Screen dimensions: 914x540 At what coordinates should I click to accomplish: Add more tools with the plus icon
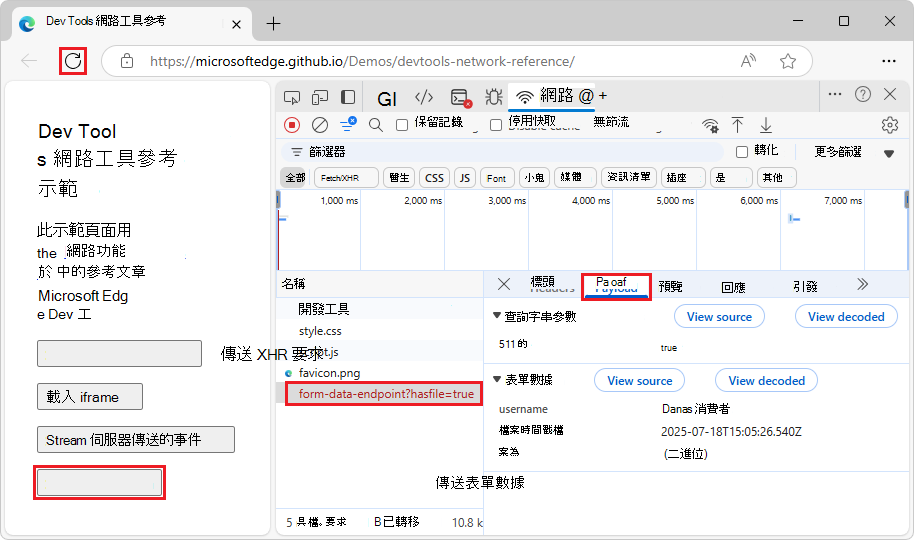(603, 96)
